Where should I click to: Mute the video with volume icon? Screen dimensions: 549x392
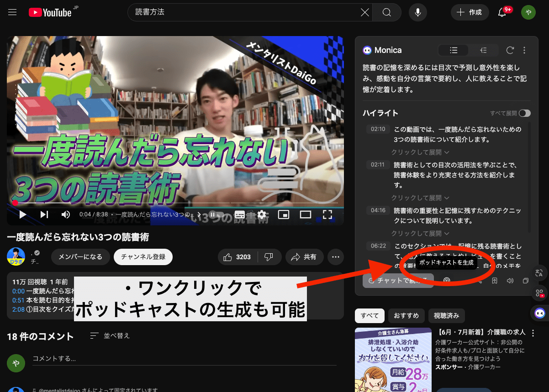coord(65,214)
